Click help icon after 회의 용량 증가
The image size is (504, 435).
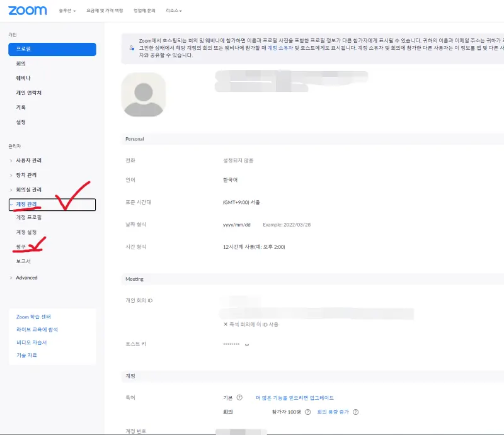355,412
